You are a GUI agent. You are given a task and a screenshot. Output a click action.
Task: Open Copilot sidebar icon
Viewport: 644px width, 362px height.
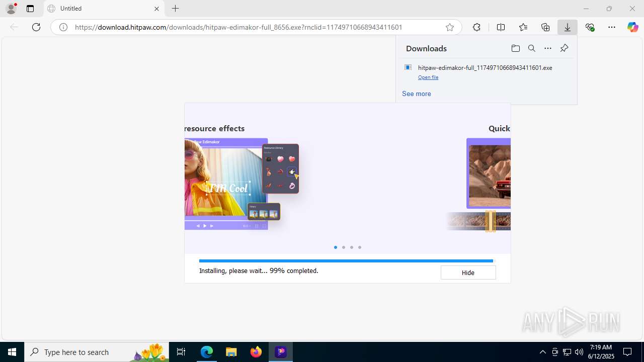point(633,27)
